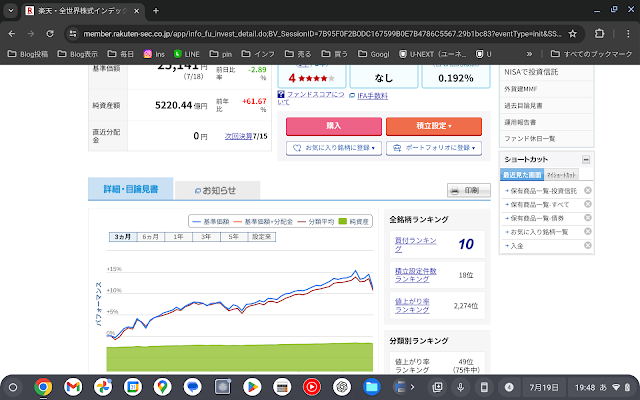Image resolution: width=640 pixels, height=400 pixels.
Task: Open the LINE bookmark
Action: tap(187, 54)
